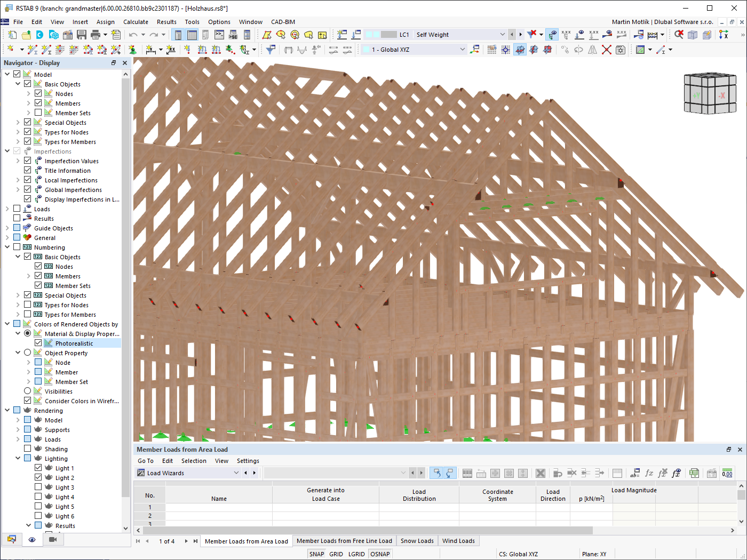Open the Load Wizards dropdown in table panel
The height and width of the screenshot is (560, 747).
tap(236, 473)
